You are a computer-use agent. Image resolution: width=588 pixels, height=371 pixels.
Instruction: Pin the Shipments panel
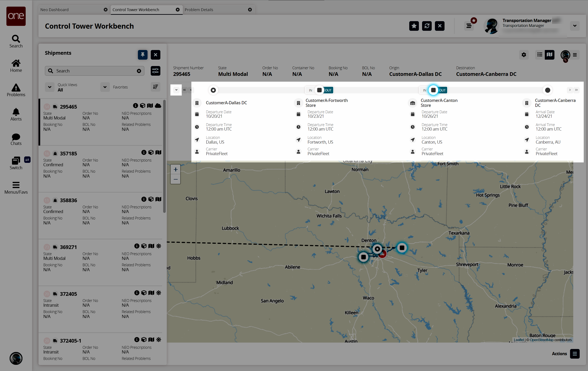pyautogui.click(x=143, y=55)
